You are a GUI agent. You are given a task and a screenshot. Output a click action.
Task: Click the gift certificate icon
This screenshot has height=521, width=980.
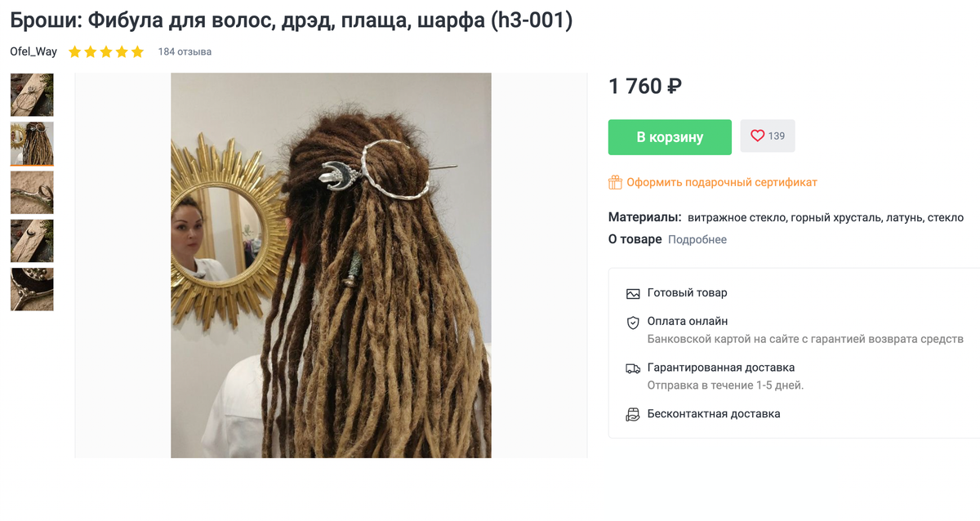615,182
